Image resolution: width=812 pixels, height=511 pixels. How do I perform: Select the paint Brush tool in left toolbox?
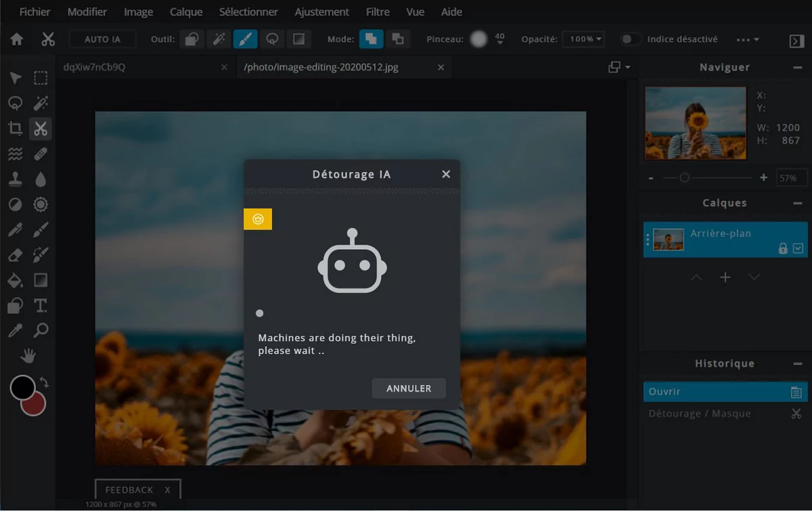[x=41, y=230]
